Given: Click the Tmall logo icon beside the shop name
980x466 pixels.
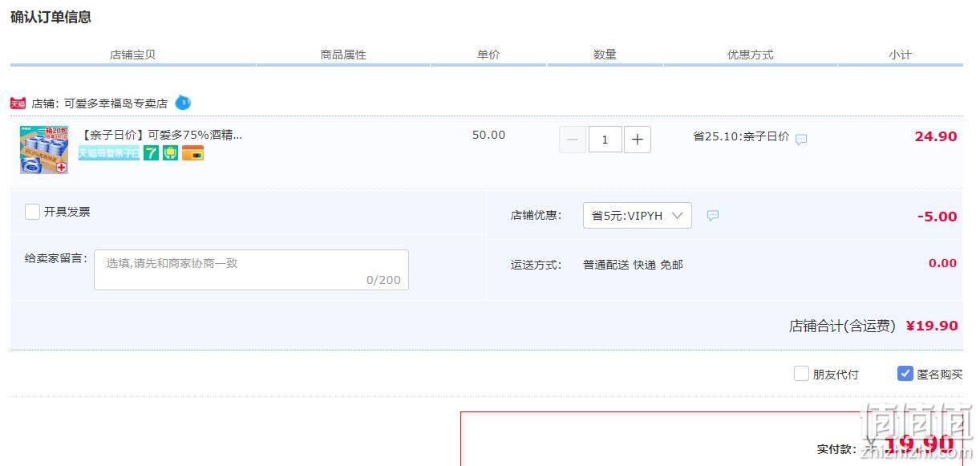Looking at the screenshot, I should click(18, 103).
